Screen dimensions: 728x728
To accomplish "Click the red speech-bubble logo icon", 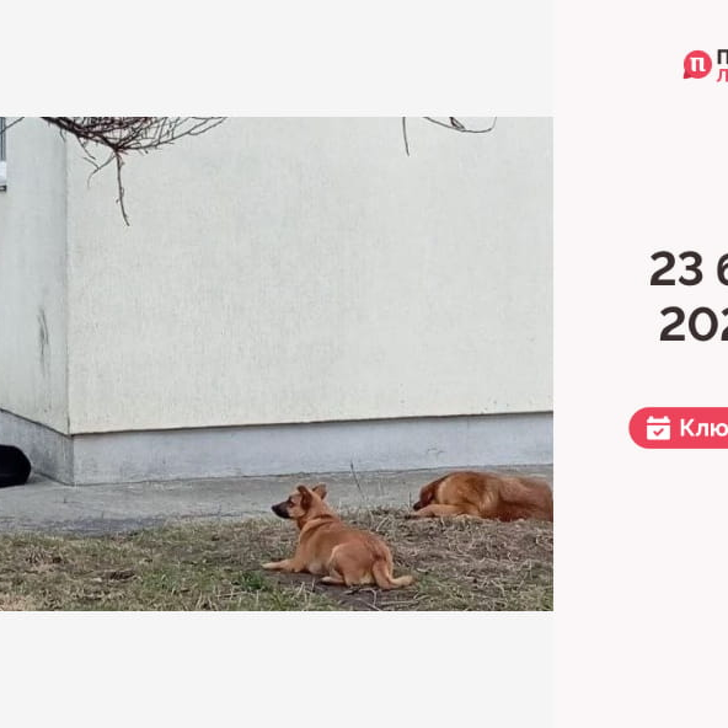I will (697, 64).
